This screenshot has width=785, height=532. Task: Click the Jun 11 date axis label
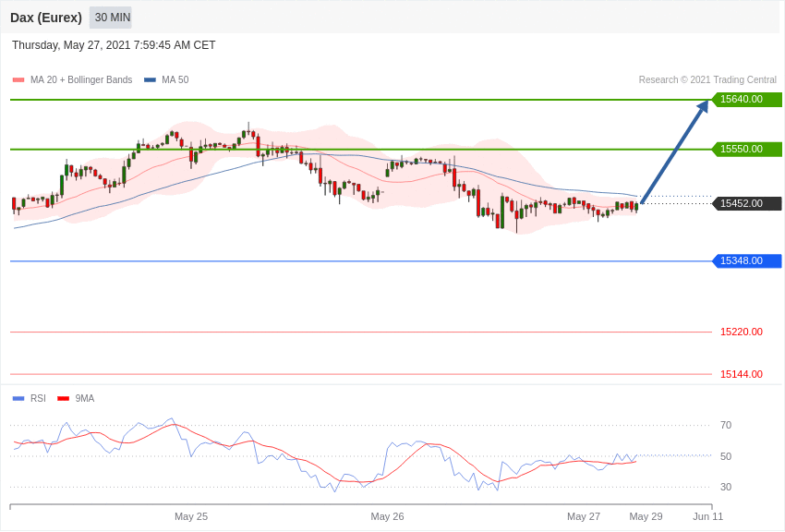click(x=708, y=516)
